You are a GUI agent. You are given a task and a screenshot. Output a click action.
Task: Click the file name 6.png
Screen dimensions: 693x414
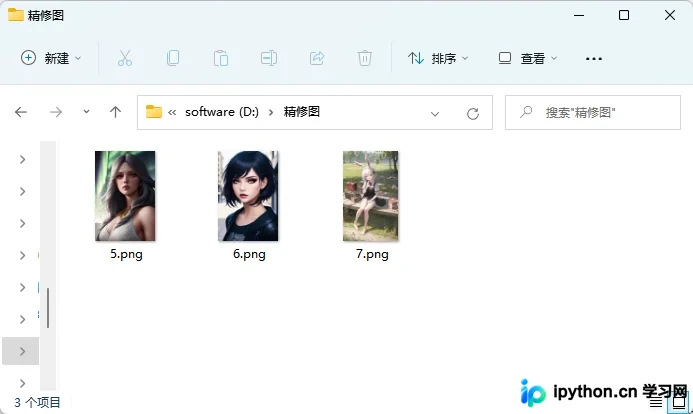pos(249,254)
